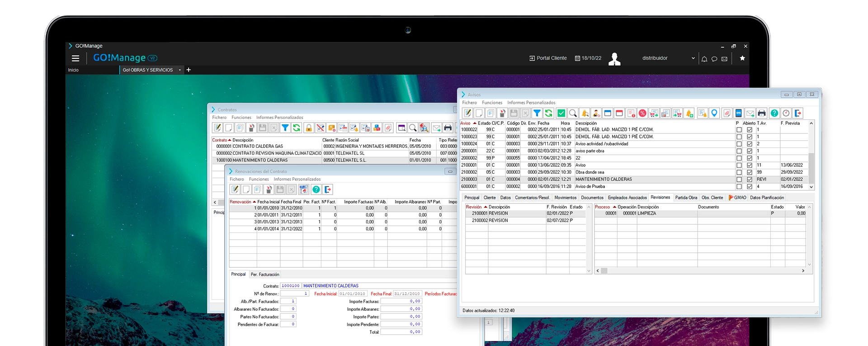Click SMS phone icon in Avisos toolbar
The height and width of the screenshot is (346, 868).
tap(739, 113)
